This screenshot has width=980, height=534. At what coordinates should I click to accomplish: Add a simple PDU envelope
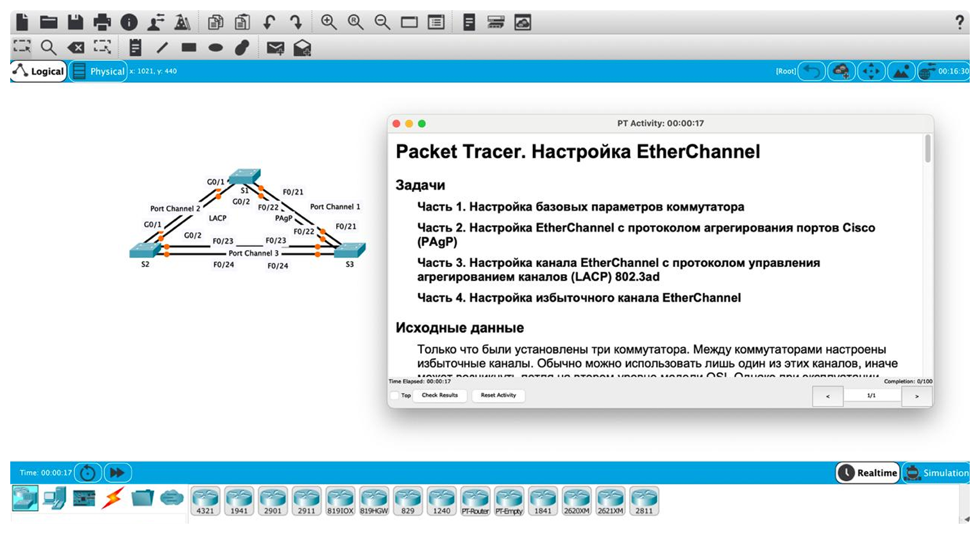[x=275, y=48]
